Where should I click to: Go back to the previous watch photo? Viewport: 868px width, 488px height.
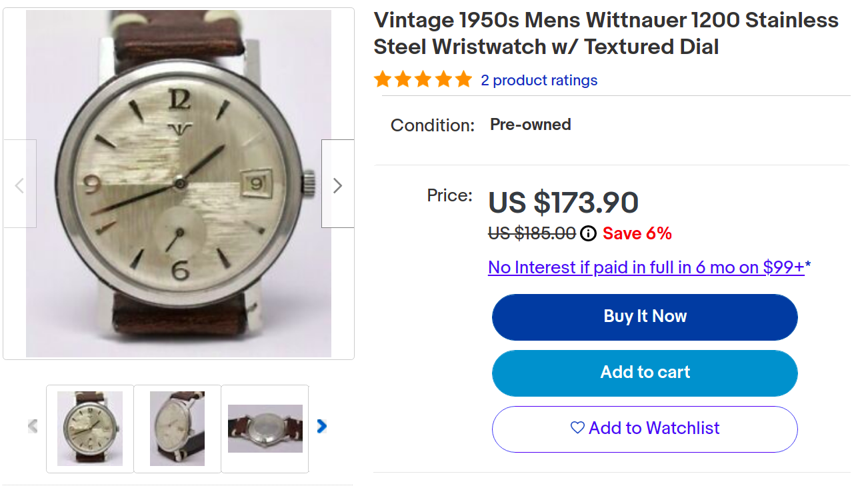pos(19,185)
